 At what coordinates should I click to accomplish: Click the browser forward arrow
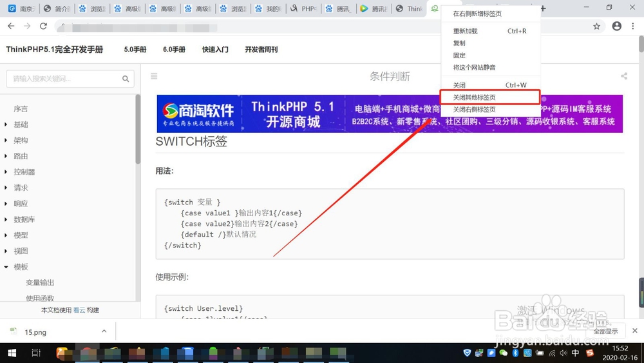coord(27,26)
